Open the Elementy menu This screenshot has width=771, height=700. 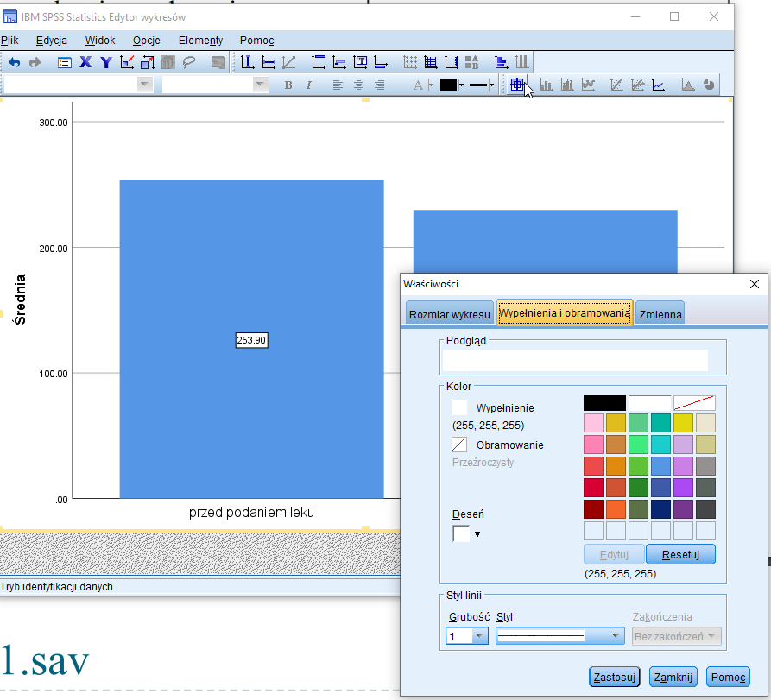pos(200,41)
